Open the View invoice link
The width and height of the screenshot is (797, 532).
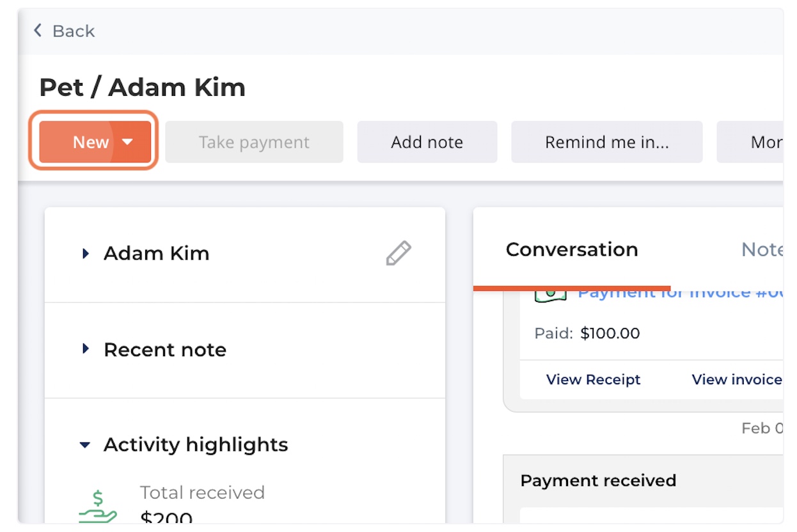click(x=736, y=380)
